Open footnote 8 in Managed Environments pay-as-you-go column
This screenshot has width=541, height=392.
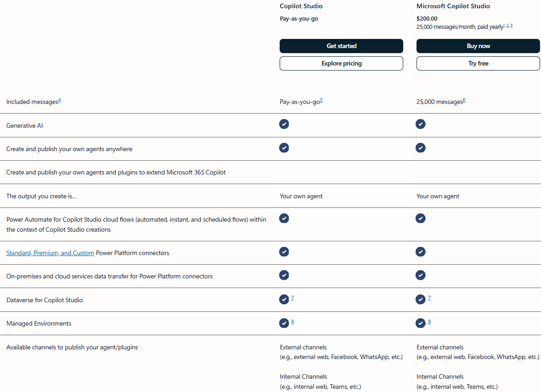click(292, 321)
